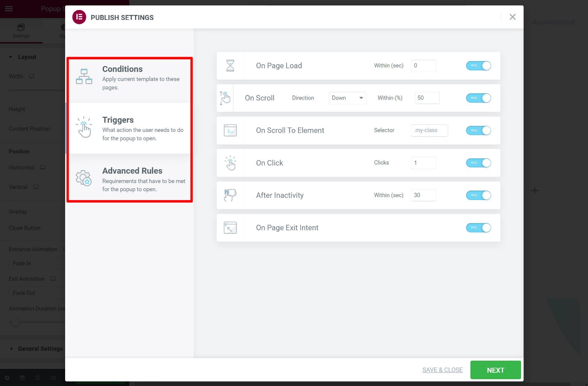This screenshot has height=386, width=588.
Task: Click the Settings tab icon in Popup panel
Action: 21,28
